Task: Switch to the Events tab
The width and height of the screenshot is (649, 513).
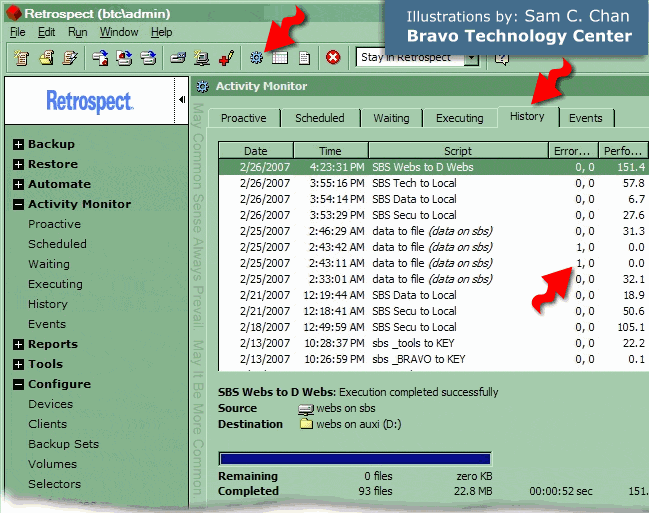Action: pyautogui.click(x=585, y=118)
